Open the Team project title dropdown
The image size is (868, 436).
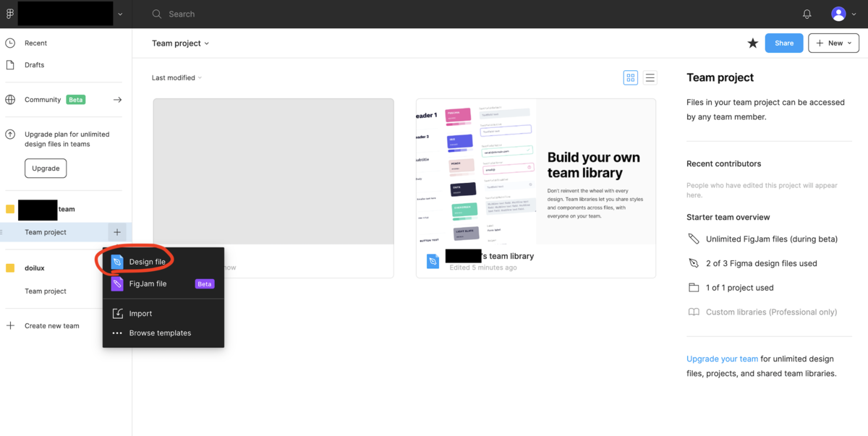(x=180, y=43)
